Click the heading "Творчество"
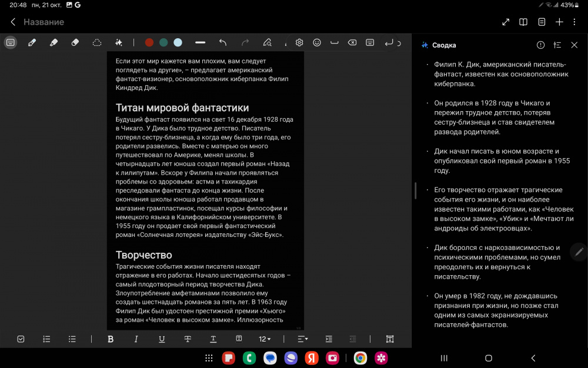The height and width of the screenshot is (368, 588). click(x=144, y=255)
